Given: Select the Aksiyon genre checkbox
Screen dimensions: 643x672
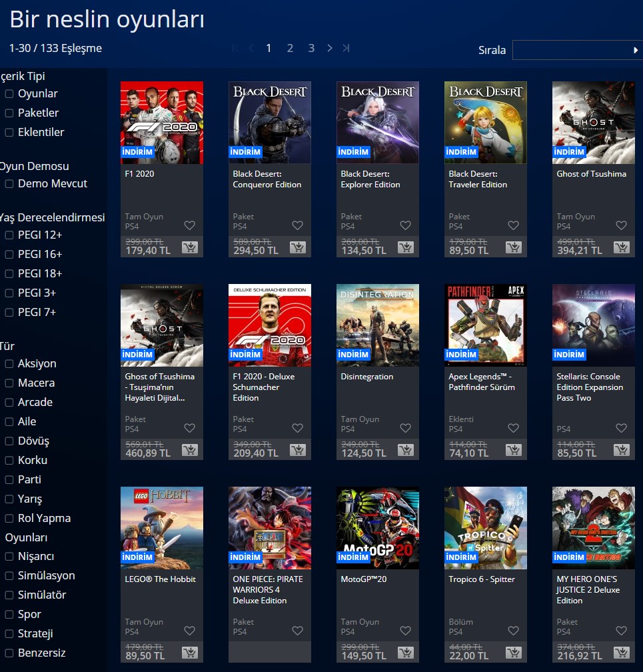Looking at the screenshot, I should (9, 364).
